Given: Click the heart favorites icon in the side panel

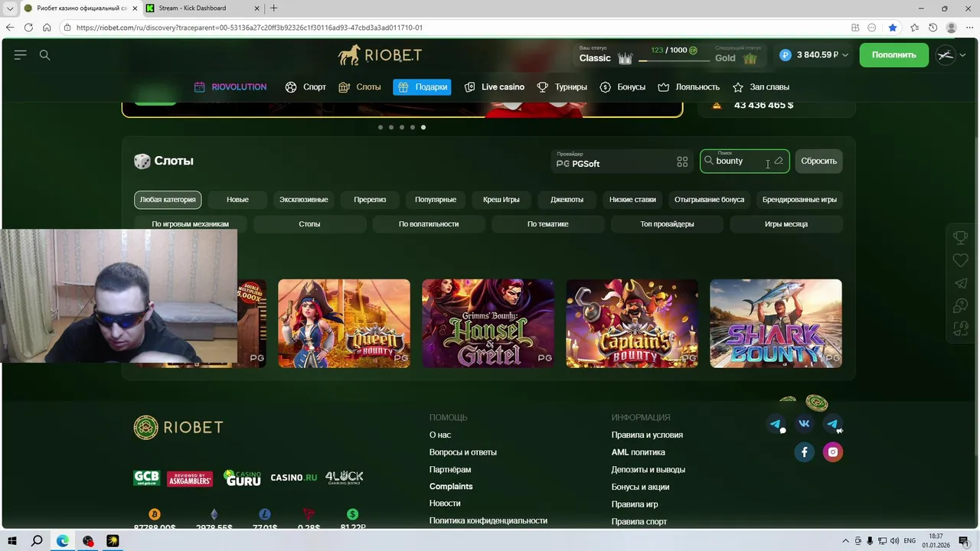Looking at the screenshot, I should [x=960, y=261].
